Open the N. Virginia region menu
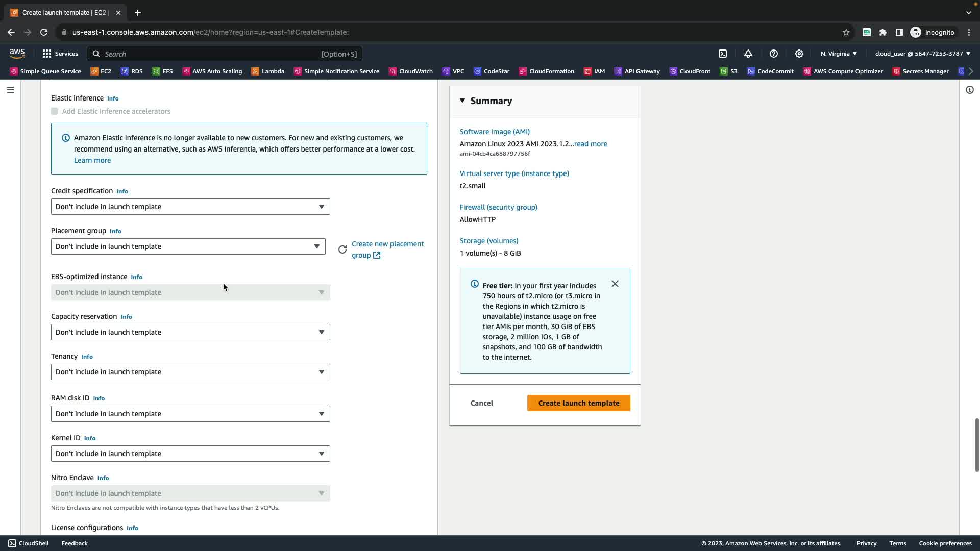This screenshot has height=551, width=980. click(x=839, y=54)
